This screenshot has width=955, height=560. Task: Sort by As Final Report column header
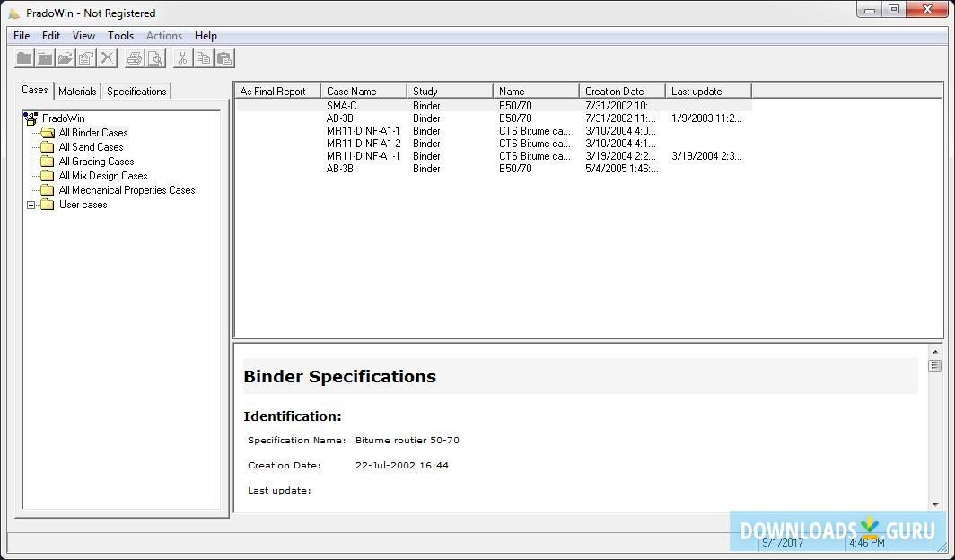[x=277, y=92]
